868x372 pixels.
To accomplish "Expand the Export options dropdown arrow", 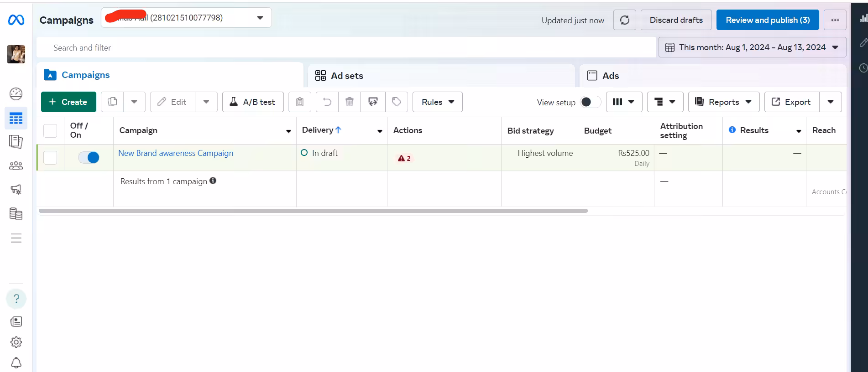I will [x=831, y=102].
